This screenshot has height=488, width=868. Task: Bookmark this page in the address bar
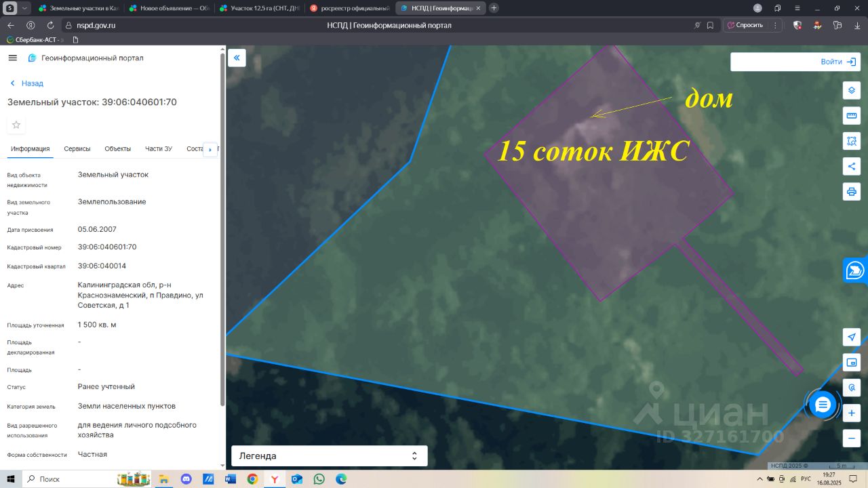(710, 25)
